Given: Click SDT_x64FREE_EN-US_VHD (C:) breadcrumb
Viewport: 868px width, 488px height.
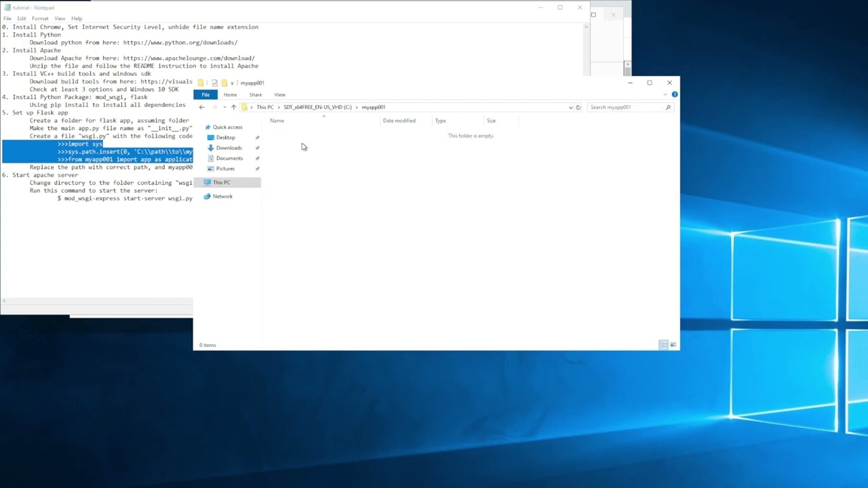Looking at the screenshot, I should [317, 107].
